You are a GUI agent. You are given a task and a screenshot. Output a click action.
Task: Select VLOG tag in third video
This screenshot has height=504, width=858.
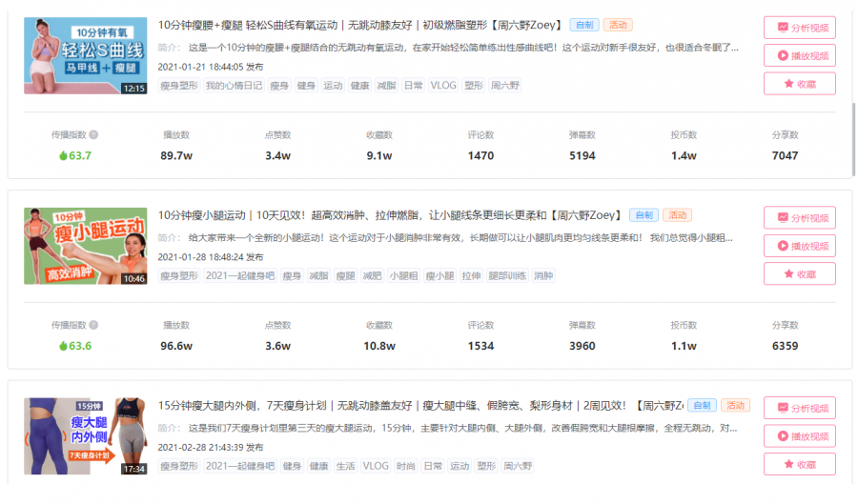[376, 466]
